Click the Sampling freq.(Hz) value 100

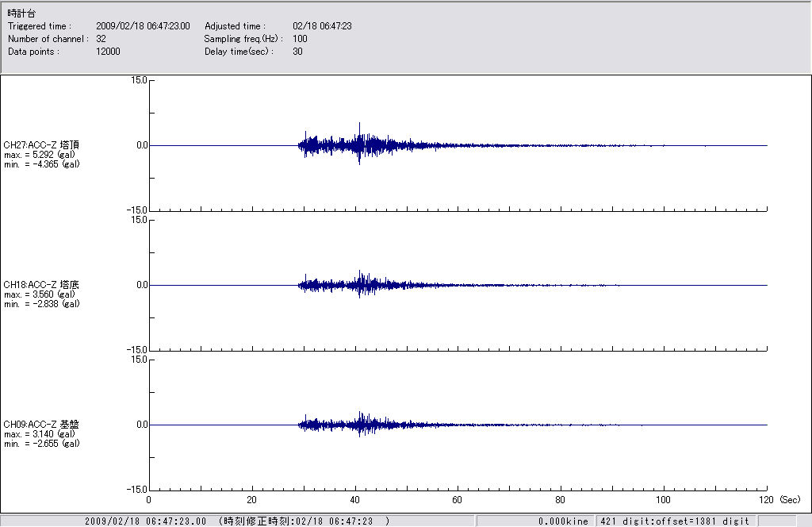[300, 39]
